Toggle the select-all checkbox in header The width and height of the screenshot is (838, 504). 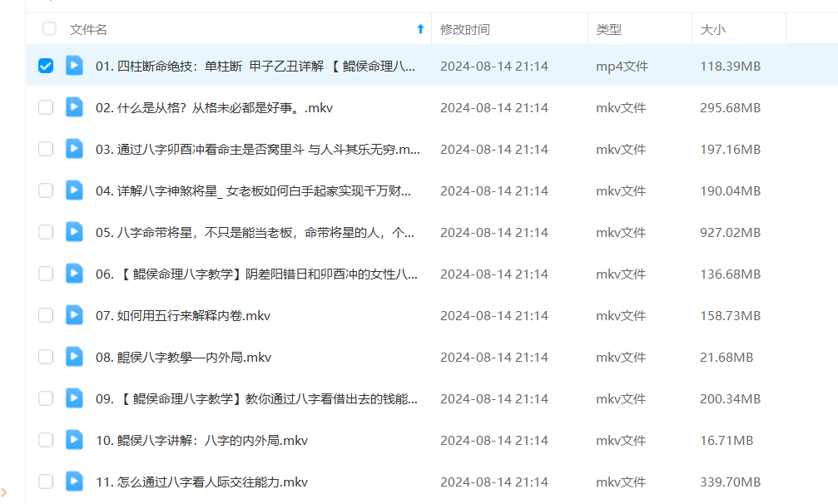click(49, 29)
